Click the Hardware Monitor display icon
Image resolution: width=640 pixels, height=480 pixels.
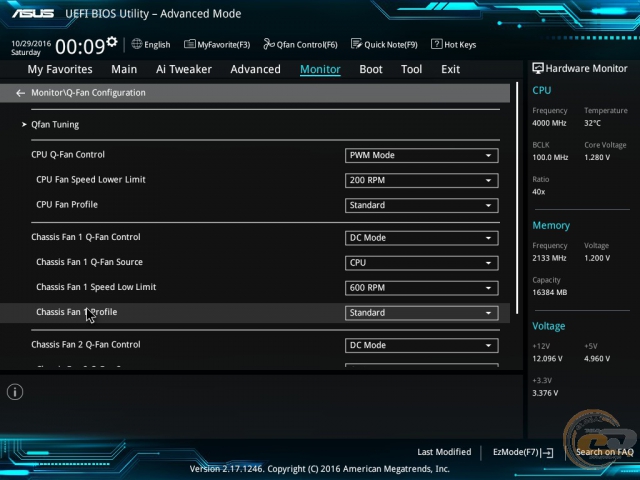[x=538, y=68]
